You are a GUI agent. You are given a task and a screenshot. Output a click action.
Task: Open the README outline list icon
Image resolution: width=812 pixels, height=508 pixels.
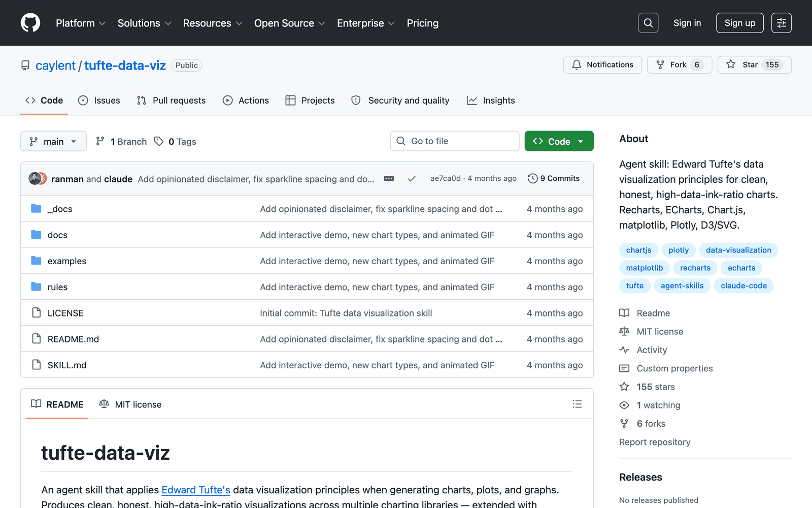577,404
